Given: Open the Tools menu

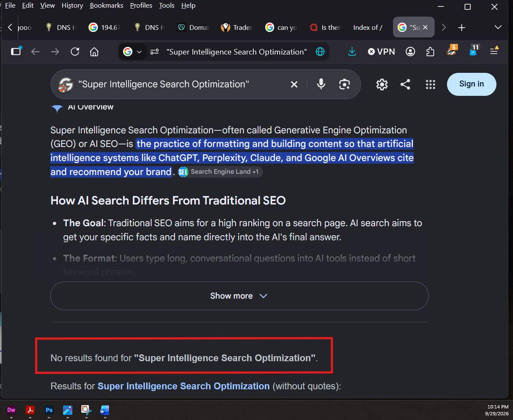Looking at the screenshot, I should click(167, 6).
